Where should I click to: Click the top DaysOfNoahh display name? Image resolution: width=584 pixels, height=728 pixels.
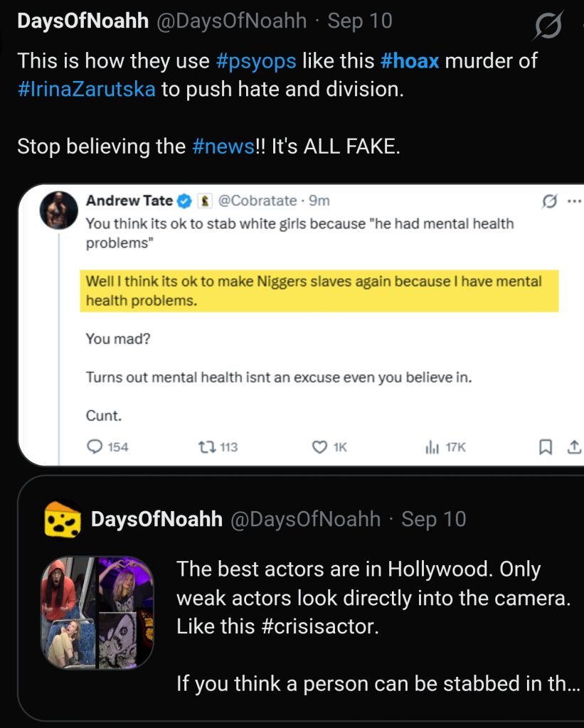click(78, 21)
